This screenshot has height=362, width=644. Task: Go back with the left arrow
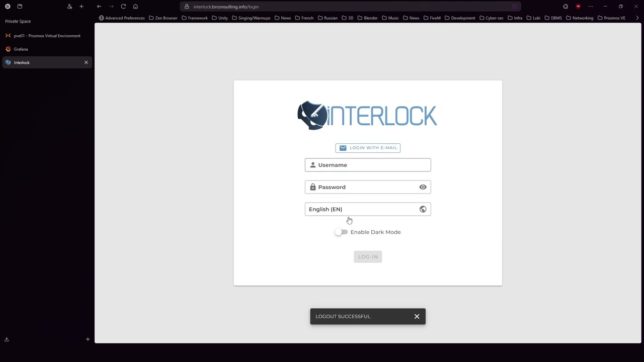click(x=99, y=7)
